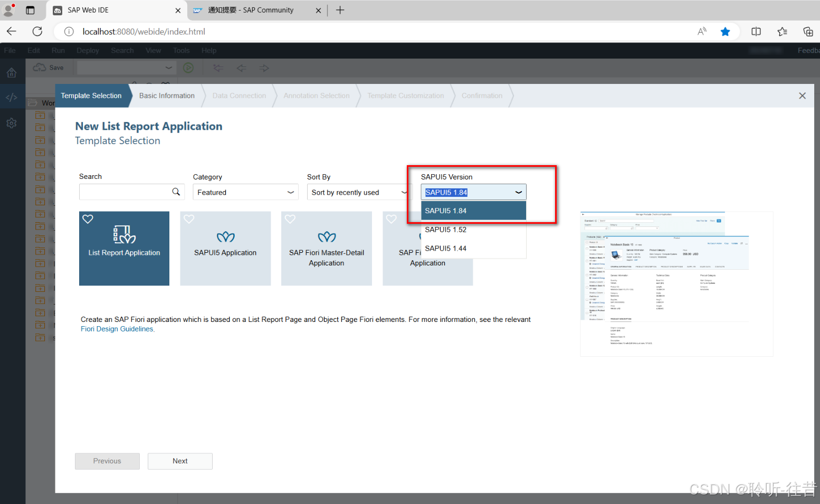Open the Fiori Design Guidelines link
The width and height of the screenshot is (820, 504).
(x=117, y=329)
